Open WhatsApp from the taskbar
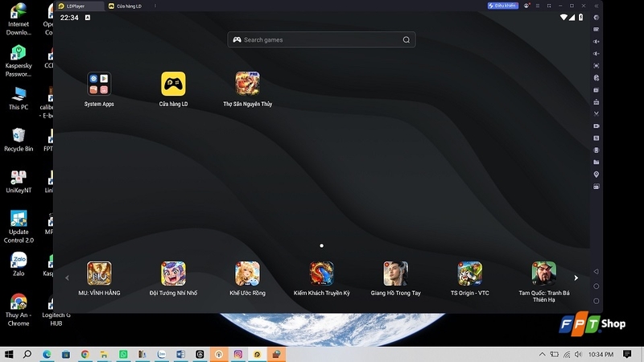Image resolution: width=644 pixels, height=362 pixels. point(123,354)
